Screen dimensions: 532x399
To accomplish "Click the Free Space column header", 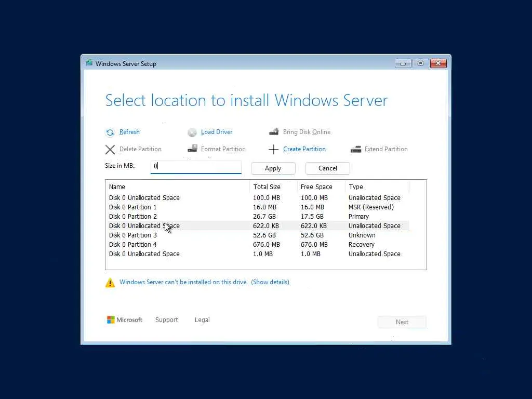I will coord(321,187).
